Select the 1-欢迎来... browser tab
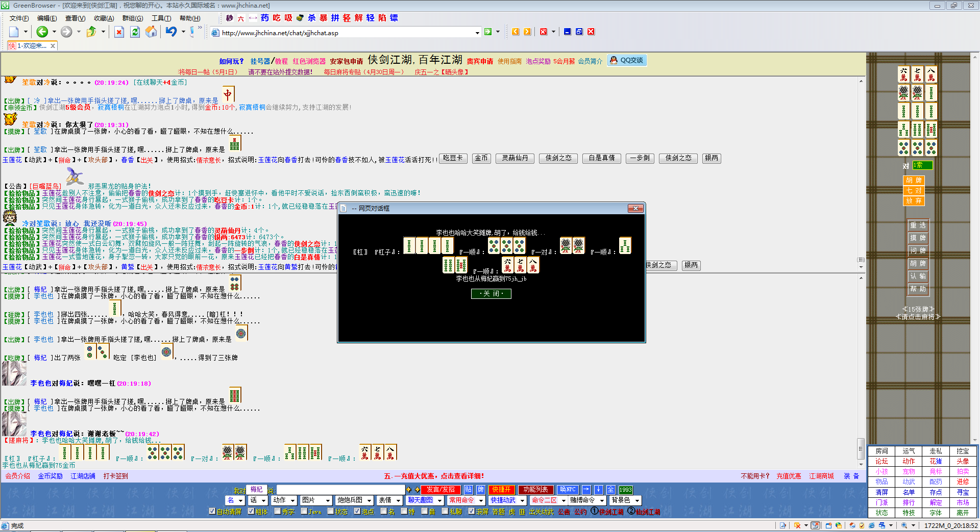The width and height of the screenshot is (980, 532). tap(32, 46)
